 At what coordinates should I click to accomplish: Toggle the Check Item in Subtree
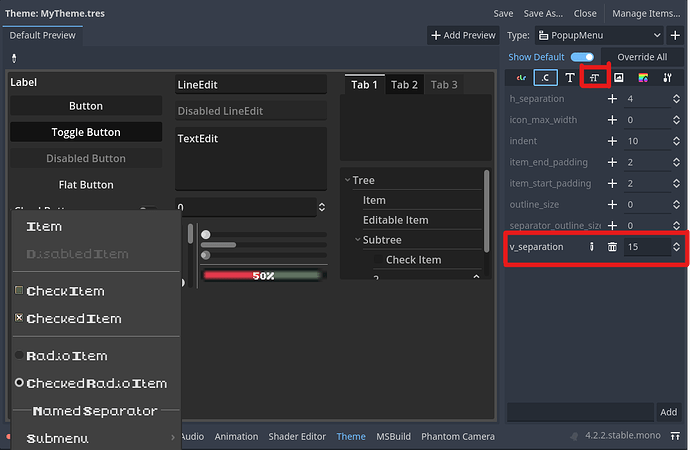(x=378, y=260)
